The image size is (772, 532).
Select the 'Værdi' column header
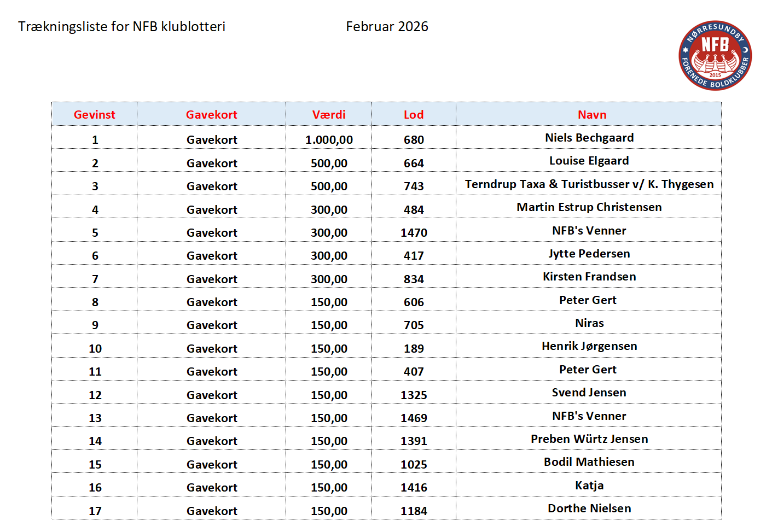pyautogui.click(x=328, y=115)
